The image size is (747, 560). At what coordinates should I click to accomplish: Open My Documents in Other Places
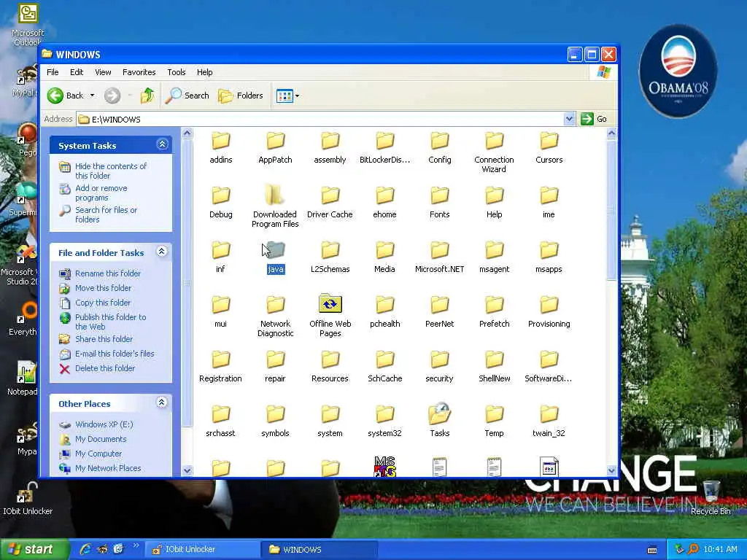click(x=101, y=439)
